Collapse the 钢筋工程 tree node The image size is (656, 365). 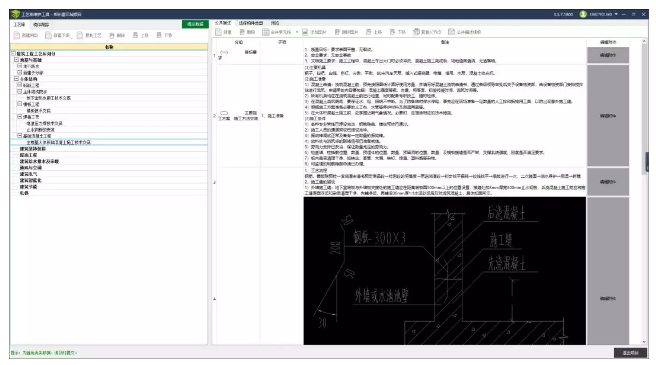19,85
